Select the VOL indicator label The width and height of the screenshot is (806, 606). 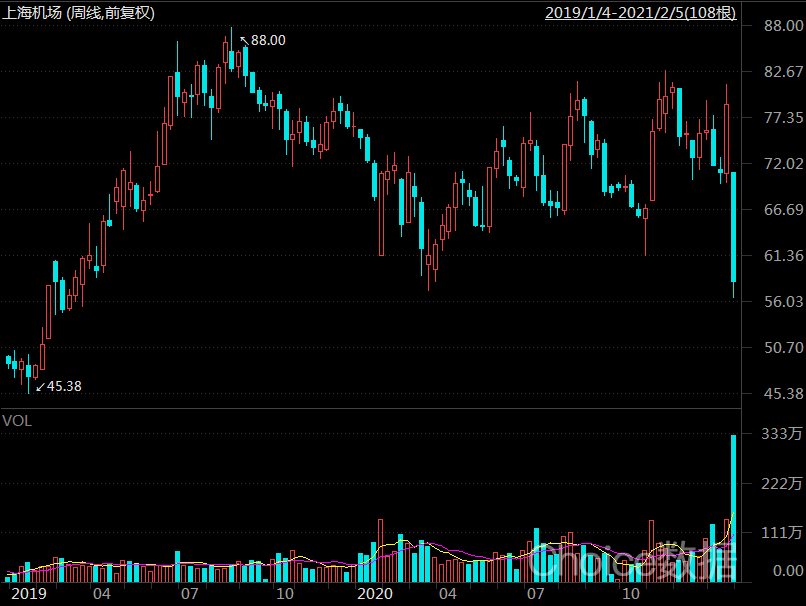[x=17, y=421]
